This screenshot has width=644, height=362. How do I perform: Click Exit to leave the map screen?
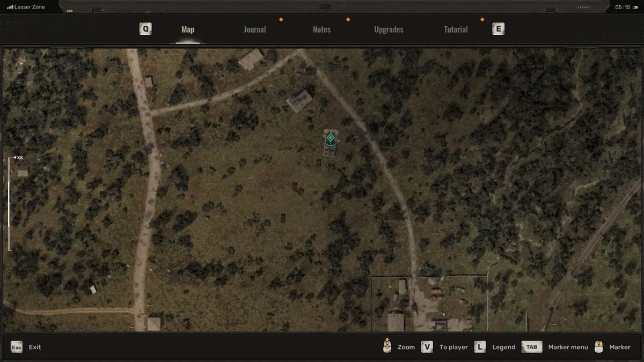click(x=34, y=347)
